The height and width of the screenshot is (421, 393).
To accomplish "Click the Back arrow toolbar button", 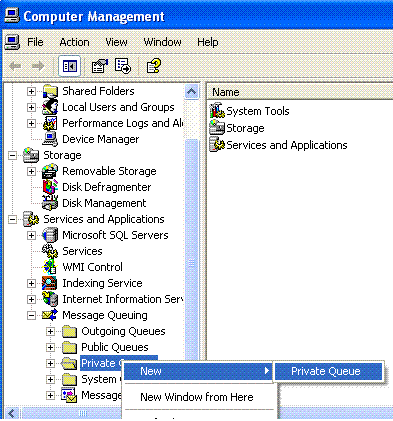I will point(16,66).
